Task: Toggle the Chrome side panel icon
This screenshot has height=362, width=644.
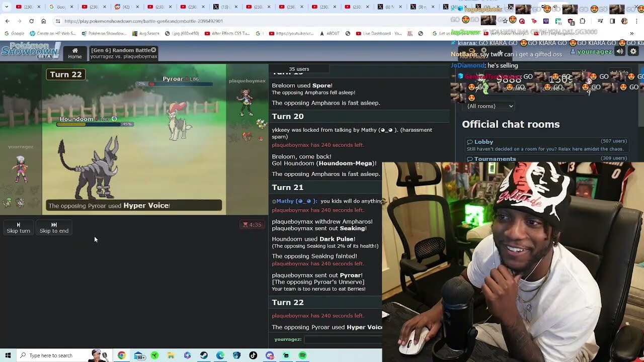Action: (x=612, y=21)
